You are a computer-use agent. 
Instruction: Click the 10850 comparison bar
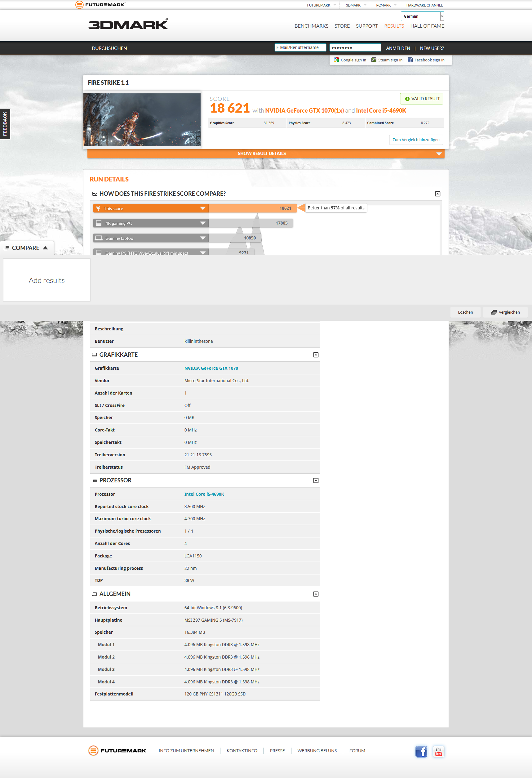[235, 238]
